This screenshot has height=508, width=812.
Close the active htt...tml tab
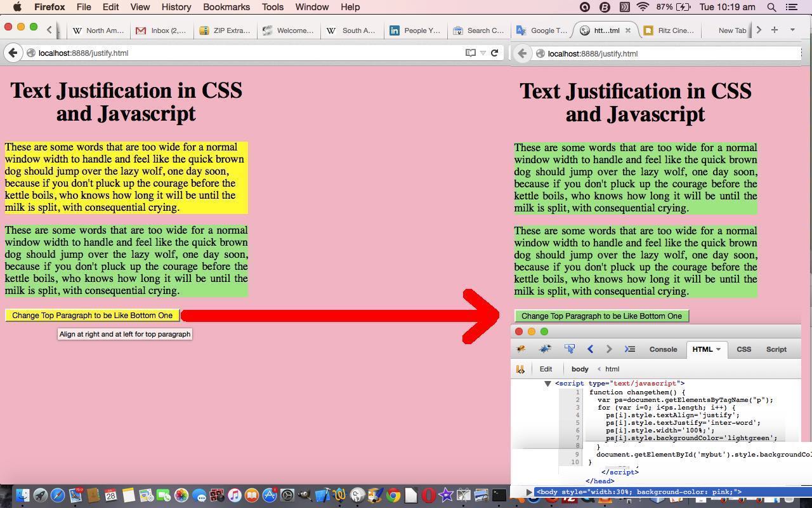628,30
